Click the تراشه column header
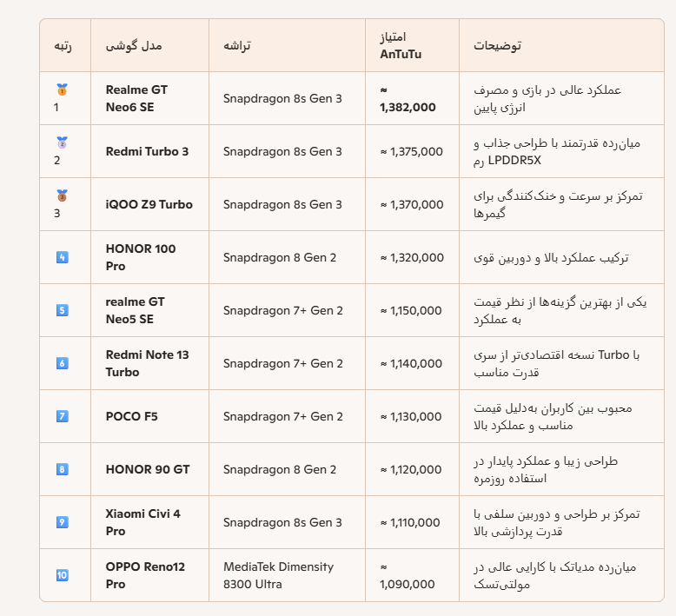This screenshot has width=676, height=616. 237,46
